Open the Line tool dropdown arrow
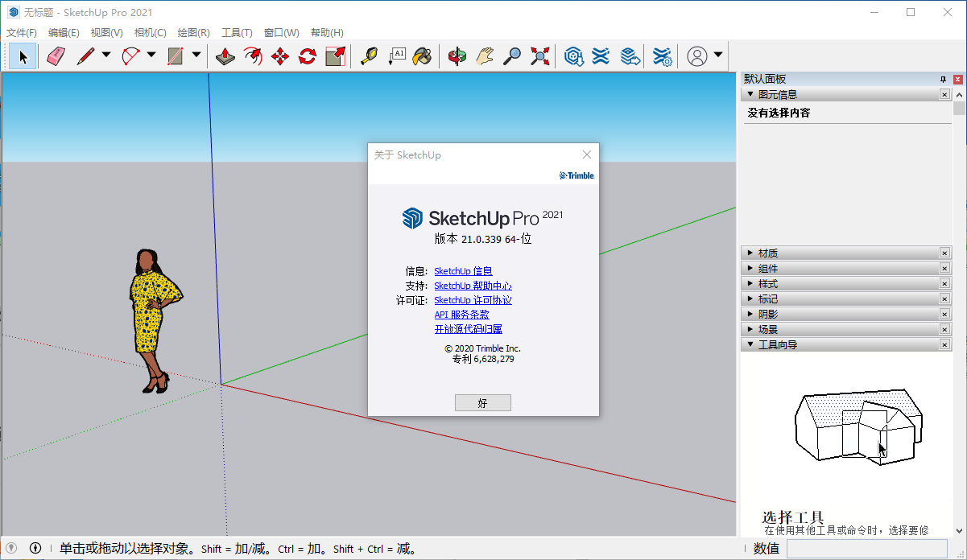967x560 pixels. [106, 56]
